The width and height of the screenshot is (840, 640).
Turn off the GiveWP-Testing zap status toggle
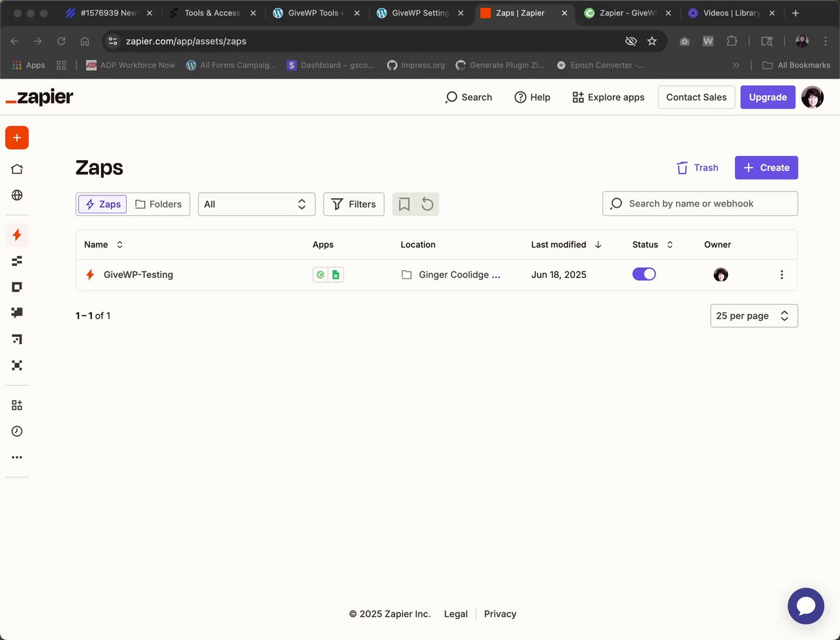(644, 274)
